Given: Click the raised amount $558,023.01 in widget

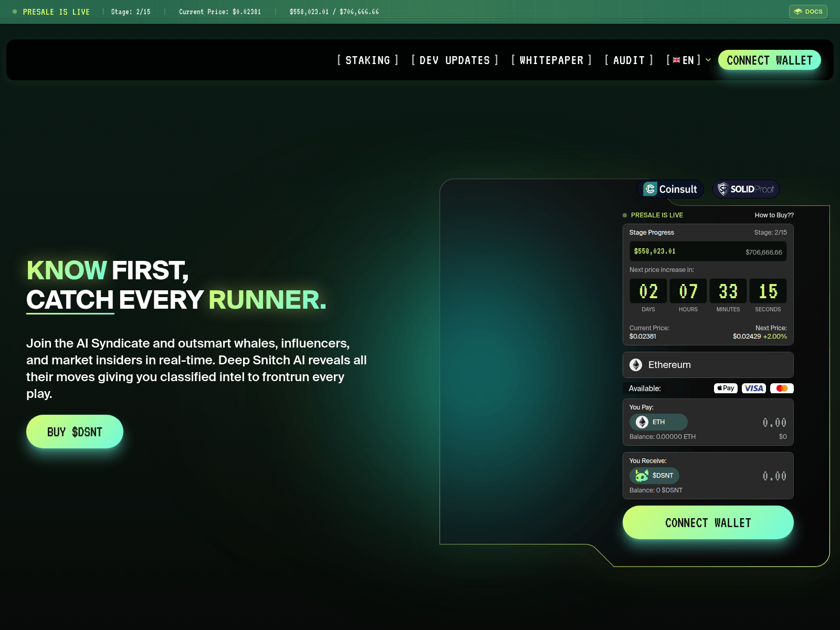Looking at the screenshot, I should (655, 251).
